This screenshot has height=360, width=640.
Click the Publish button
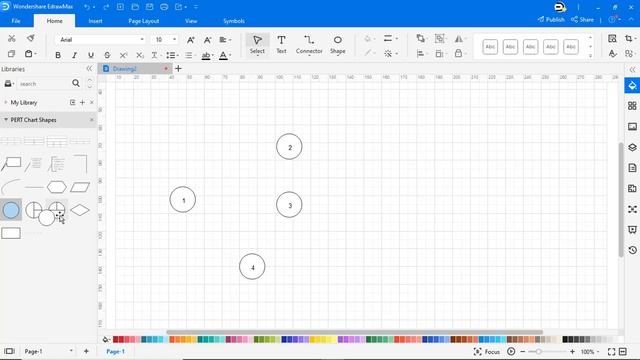click(x=551, y=19)
